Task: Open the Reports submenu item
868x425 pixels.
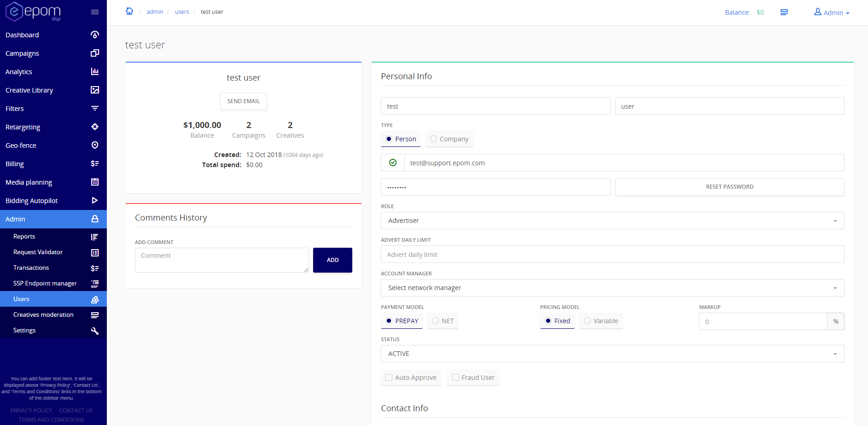Action: click(x=53, y=237)
